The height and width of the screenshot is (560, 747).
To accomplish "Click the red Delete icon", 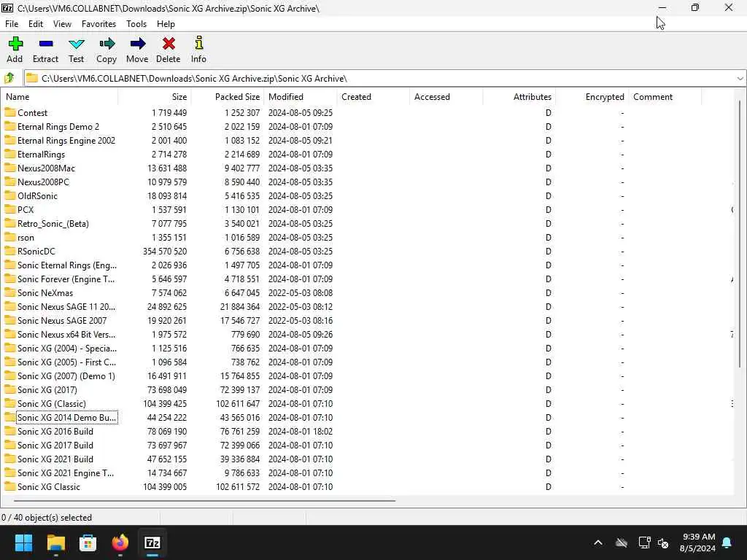I will [x=169, y=44].
